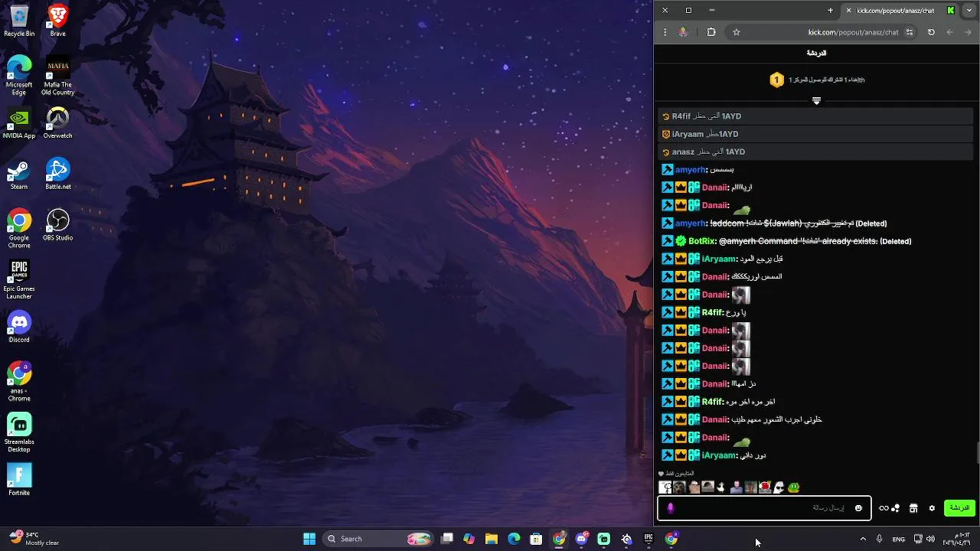Launch Battle.net desktop shortcut
The height and width of the screenshot is (551, 980).
pos(57,174)
